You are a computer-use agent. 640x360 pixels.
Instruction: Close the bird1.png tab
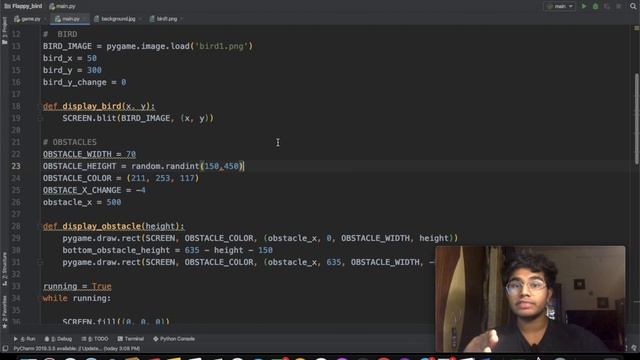[x=181, y=19]
